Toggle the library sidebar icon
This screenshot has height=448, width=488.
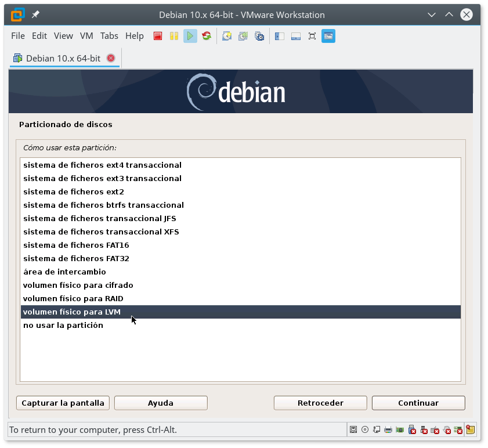tap(280, 36)
